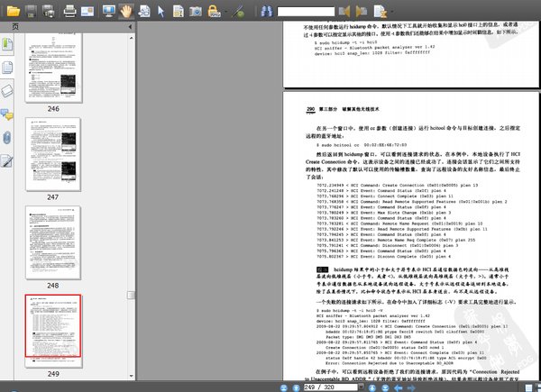Click the pen with green check signature icon

pyautogui.click(x=238, y=12)
